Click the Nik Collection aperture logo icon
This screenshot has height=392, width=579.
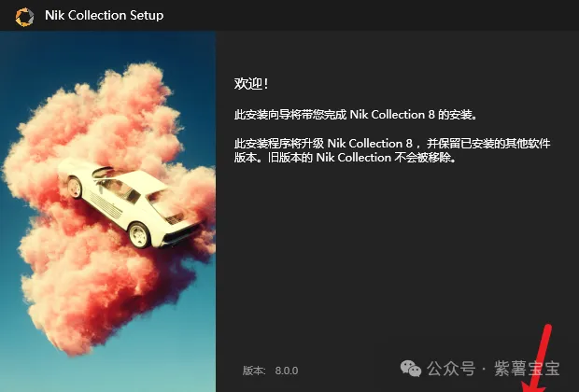[x=24, y=17]
